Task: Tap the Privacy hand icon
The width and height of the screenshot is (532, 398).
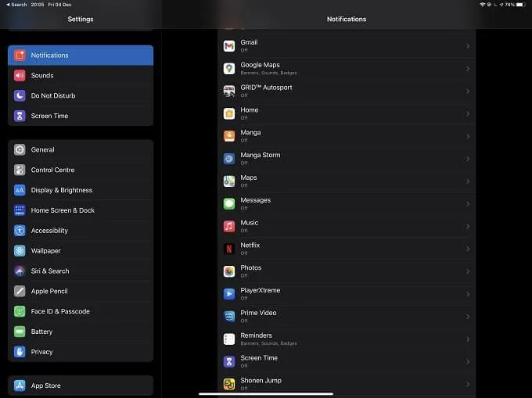Action: 20,352
